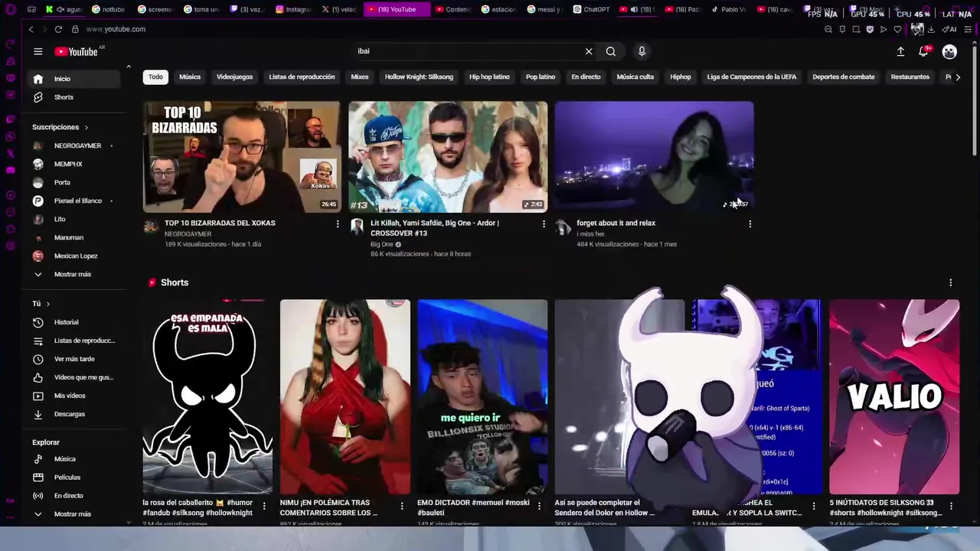Select the Liga de Campeones de la UEFA chip
Viewport: 980px width, 551px height.
tap(752, 77)
